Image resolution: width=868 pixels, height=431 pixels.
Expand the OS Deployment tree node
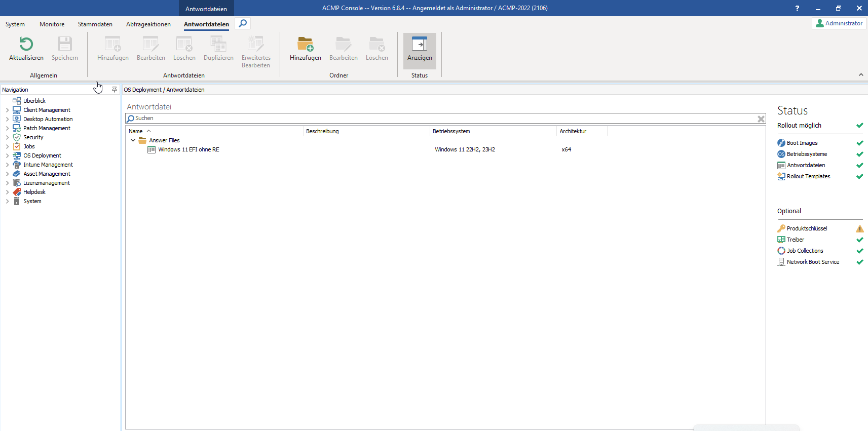(x=7, y=155)
